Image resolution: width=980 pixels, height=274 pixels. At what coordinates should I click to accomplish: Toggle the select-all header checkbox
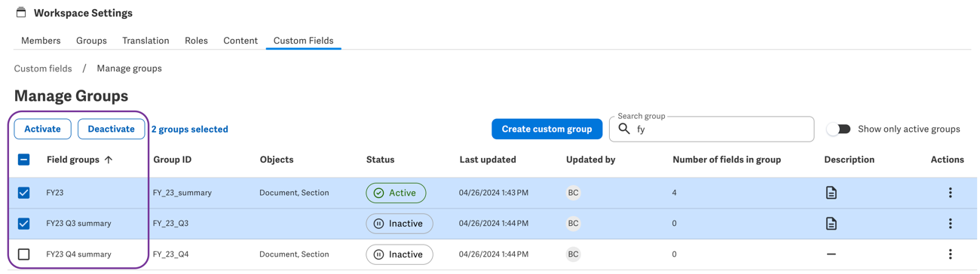(24, 160)
